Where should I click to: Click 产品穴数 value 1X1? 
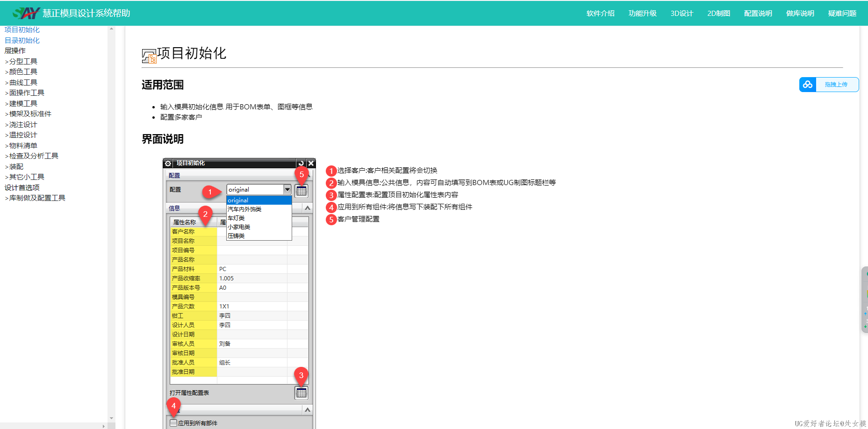(x=224, y=306)
